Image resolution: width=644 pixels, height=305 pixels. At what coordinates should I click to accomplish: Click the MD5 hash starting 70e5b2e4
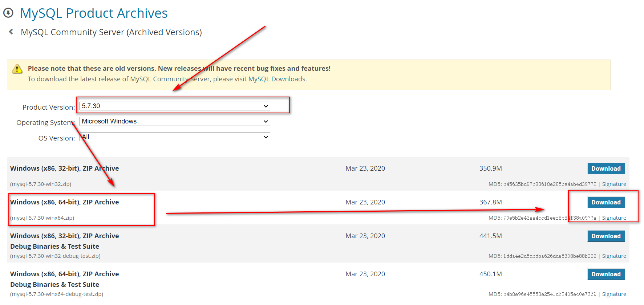click(x=550, y=218)
